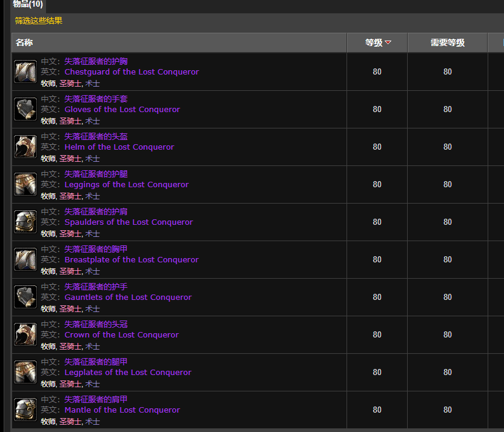
Task: Open the 失落征服者的护腿 item link
Action: (96, 174)
